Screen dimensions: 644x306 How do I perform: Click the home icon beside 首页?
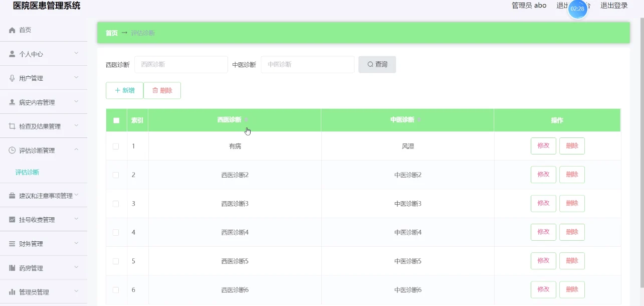[x=13, y=30]
